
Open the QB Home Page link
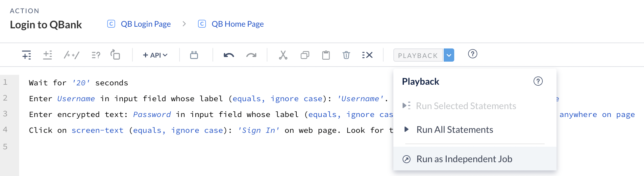[x=237, y=24]
